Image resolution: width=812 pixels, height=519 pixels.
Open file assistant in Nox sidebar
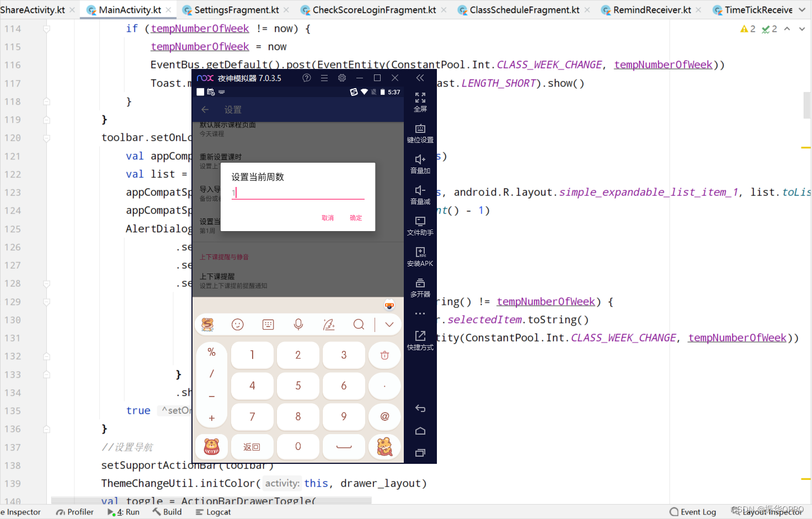(x=420, y=226)
